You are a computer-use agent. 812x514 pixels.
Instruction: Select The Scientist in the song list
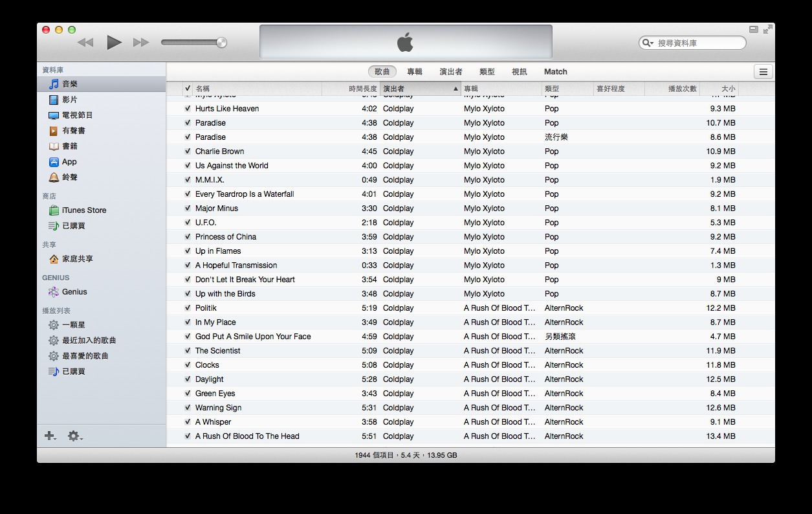click(470, 351)
